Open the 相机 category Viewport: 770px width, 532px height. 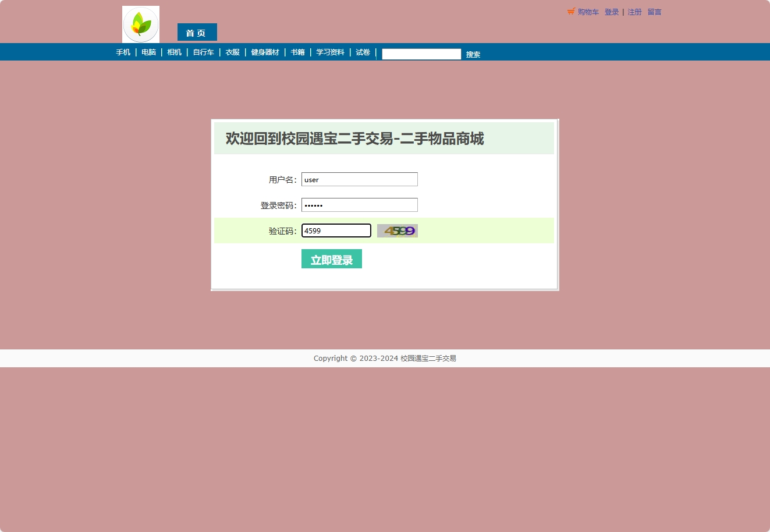point(174,52)
